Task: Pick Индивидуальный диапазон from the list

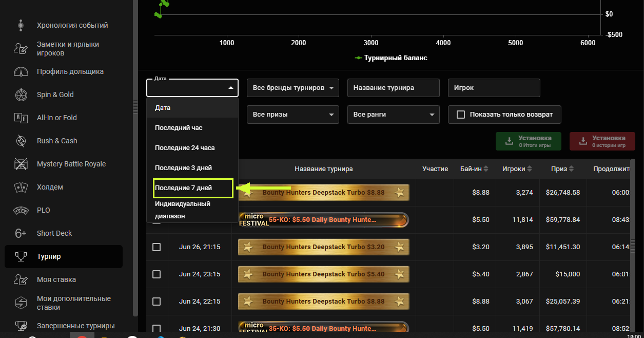Action: pyautogui.click(x=192, y=210)
